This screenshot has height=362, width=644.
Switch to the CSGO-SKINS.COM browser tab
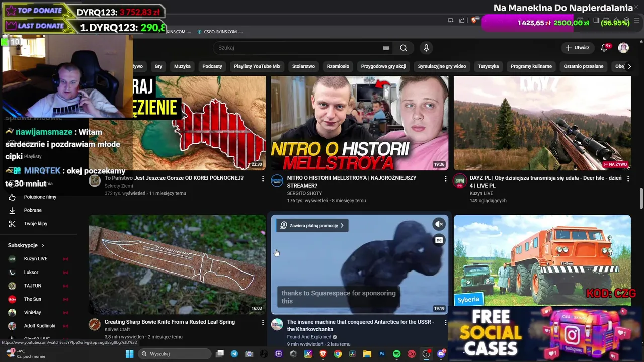point(220,32)
